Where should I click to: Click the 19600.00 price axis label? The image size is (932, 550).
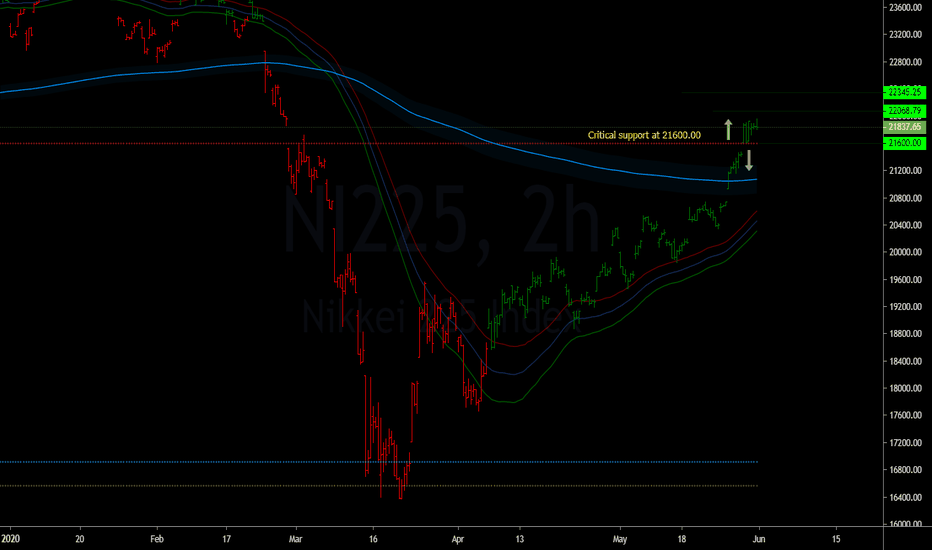[x=905, y=279]
